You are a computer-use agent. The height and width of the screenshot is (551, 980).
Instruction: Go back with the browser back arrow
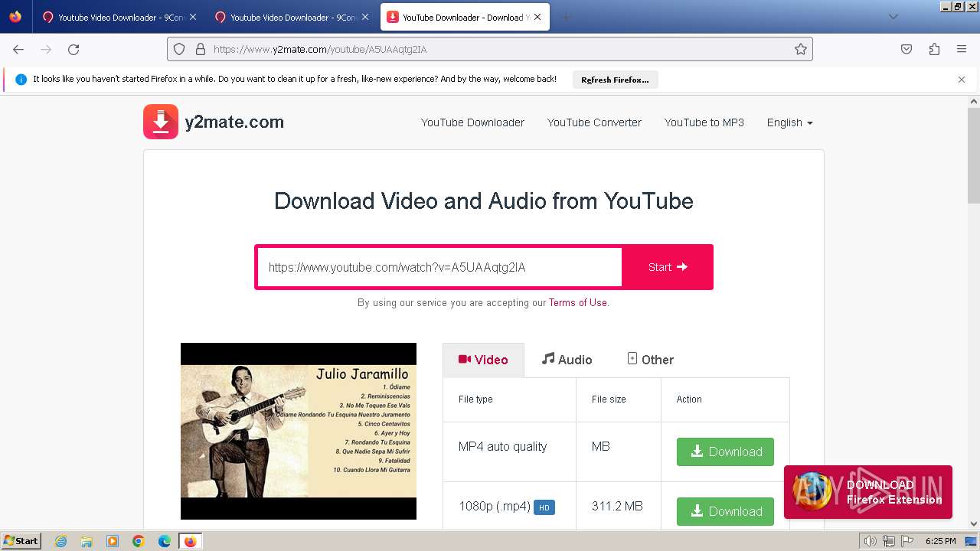[x=18, y=49]
